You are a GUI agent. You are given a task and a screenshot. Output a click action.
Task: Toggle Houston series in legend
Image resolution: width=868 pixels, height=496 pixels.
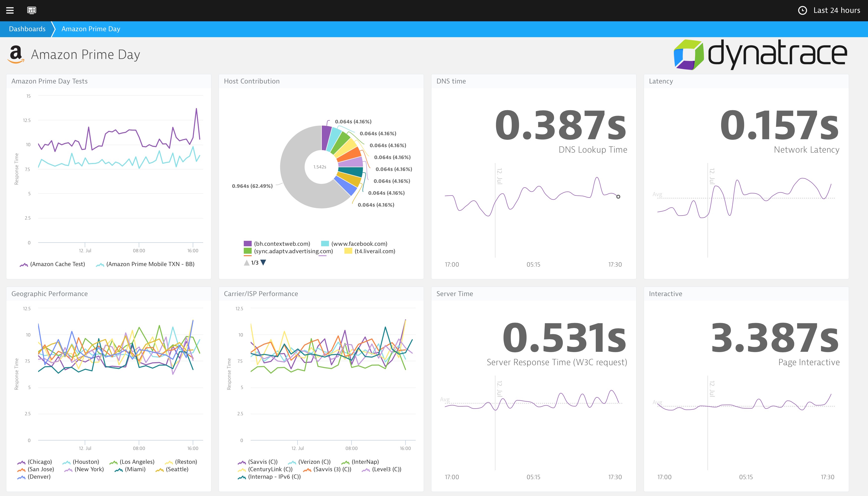[81, 462]
